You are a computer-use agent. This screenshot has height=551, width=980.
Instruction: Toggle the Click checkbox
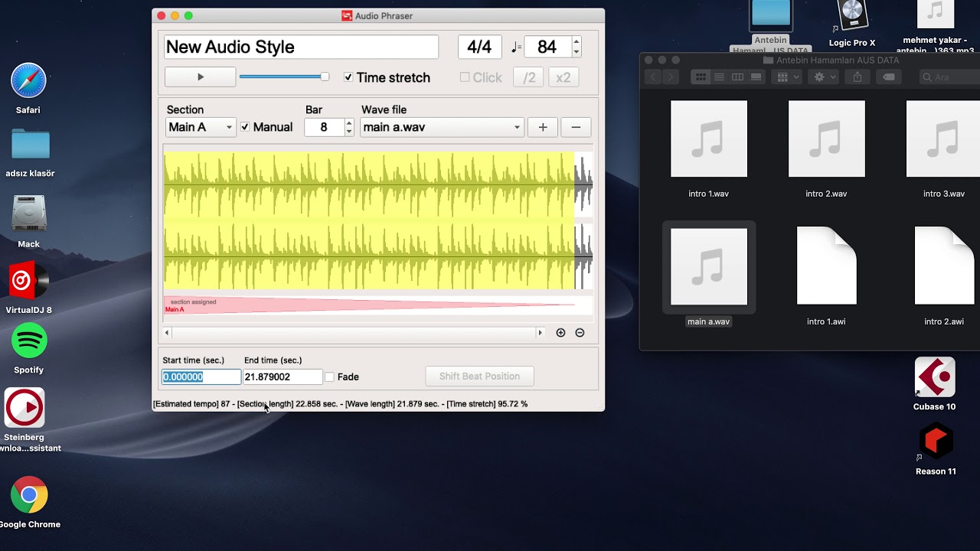(465, 77)
